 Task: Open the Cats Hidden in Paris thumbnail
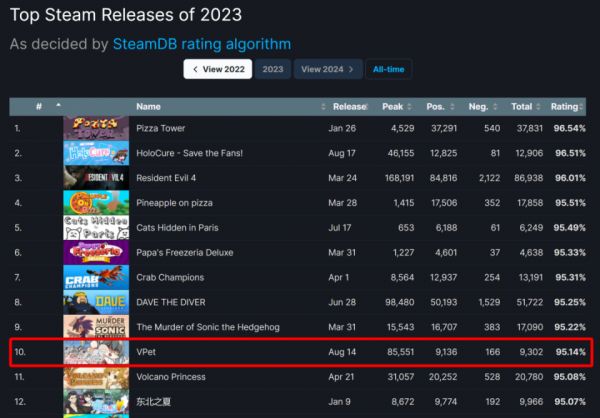coord(96,228)
